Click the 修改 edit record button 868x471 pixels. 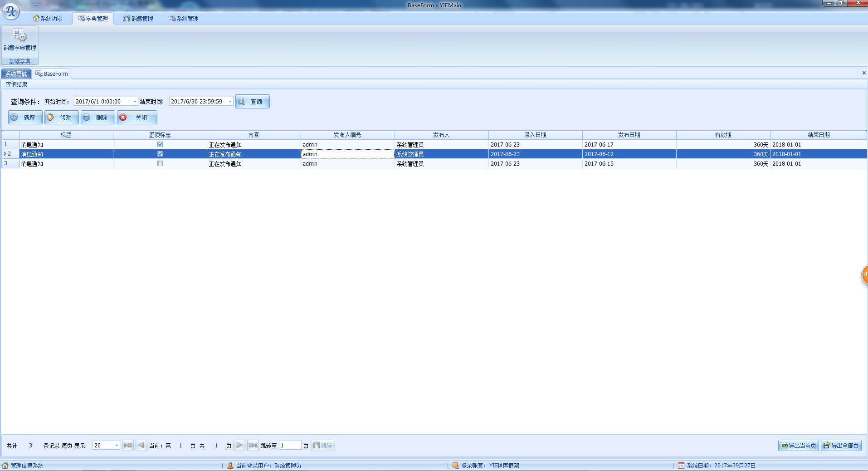(x=61, y=118)
